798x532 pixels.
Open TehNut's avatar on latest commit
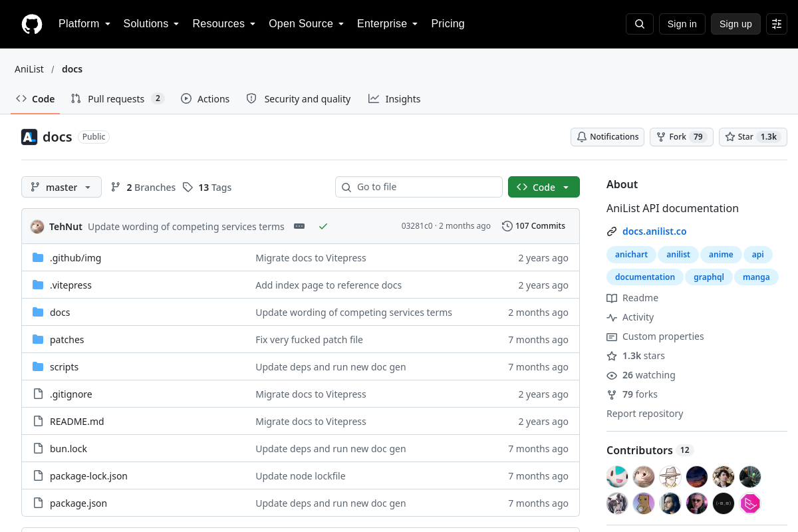click(37, 226)
